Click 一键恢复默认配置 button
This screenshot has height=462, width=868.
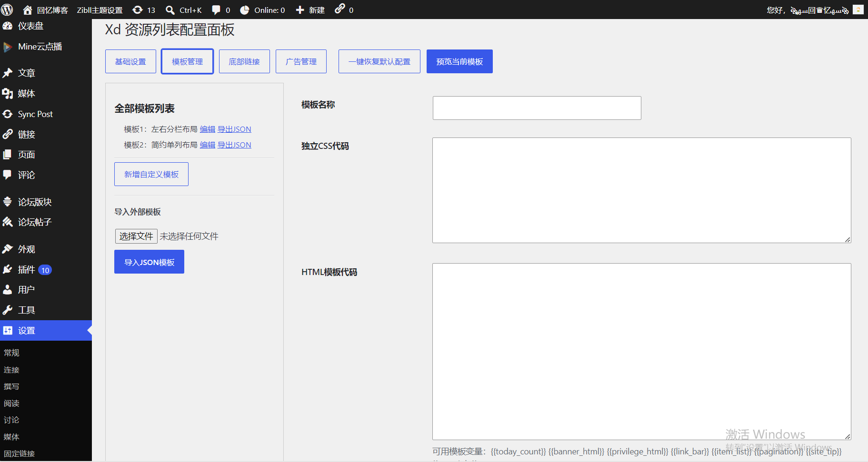[x=379, y=61]
